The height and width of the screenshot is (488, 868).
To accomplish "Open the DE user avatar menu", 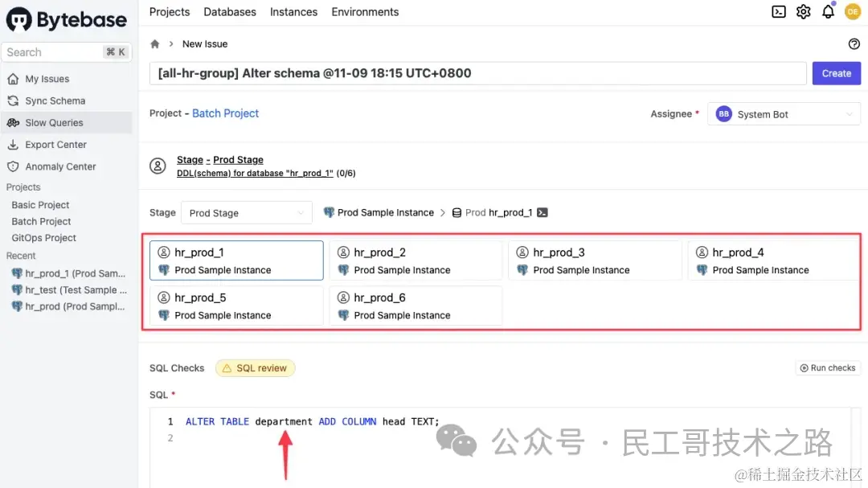I will point(853,11).
